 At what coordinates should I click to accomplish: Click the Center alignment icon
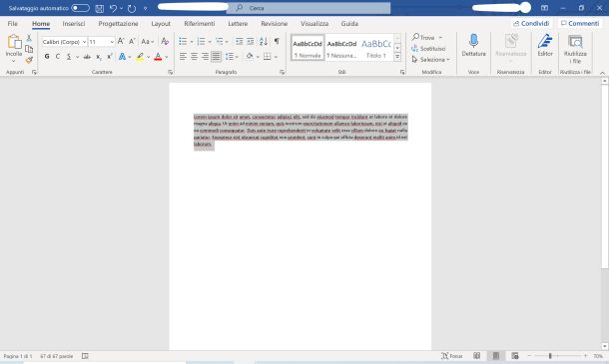195,57
